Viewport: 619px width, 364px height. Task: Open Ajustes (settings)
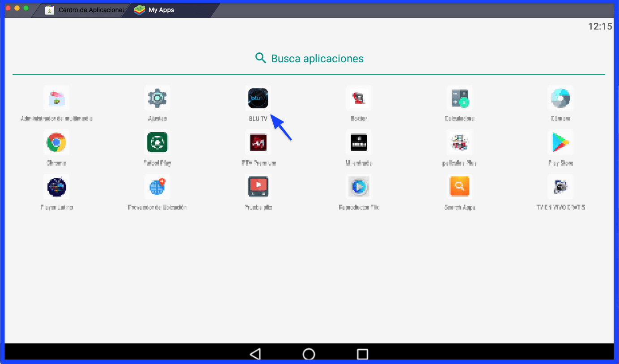click(157, 98)
